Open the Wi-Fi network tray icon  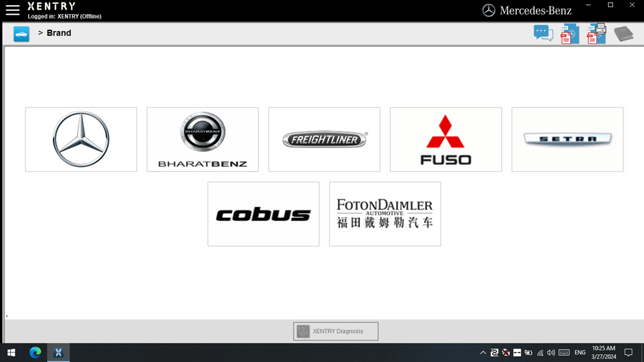point(540,352)
